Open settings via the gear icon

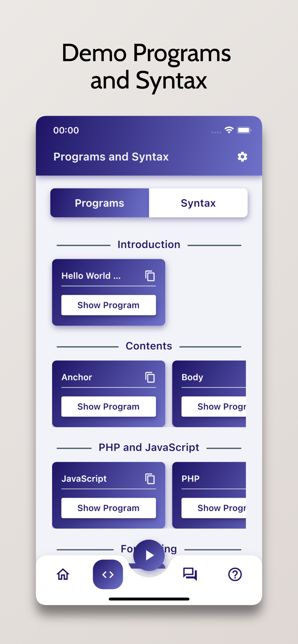tap(243, 157)
